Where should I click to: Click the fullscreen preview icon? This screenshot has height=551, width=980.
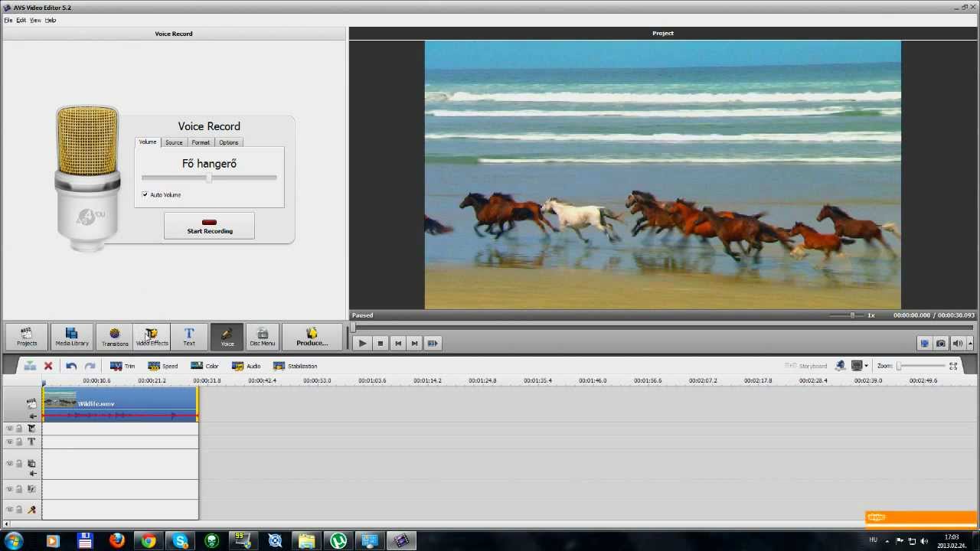pyautogui.click(x=924, y=344)
